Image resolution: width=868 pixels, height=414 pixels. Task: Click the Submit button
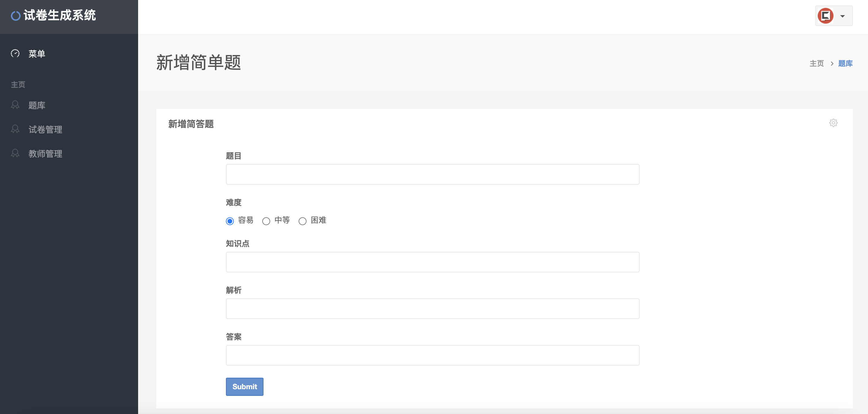click(245, 387)
